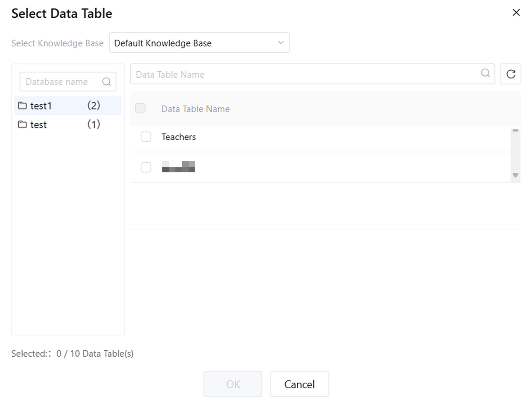
Task: Select the test database entry
Action: click(x=39, y=125)
